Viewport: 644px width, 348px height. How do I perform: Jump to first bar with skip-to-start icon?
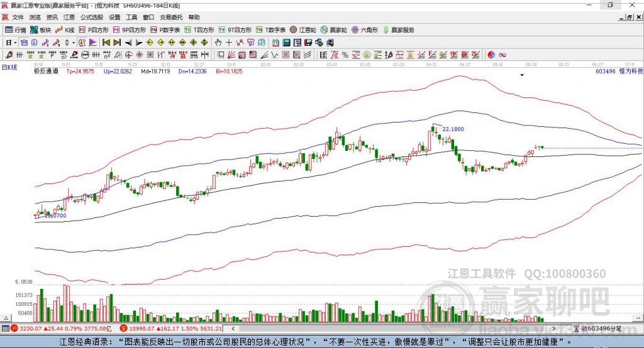coord(106,43)
